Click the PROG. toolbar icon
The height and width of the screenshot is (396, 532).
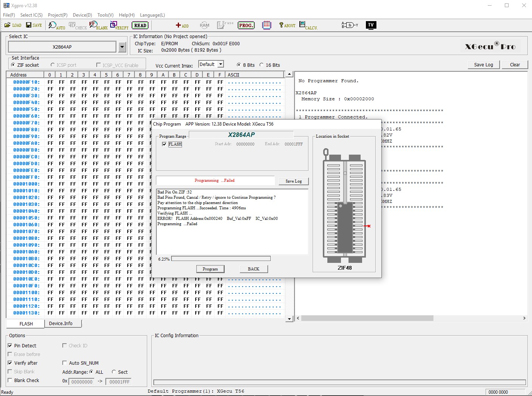(x=246, y=25)
